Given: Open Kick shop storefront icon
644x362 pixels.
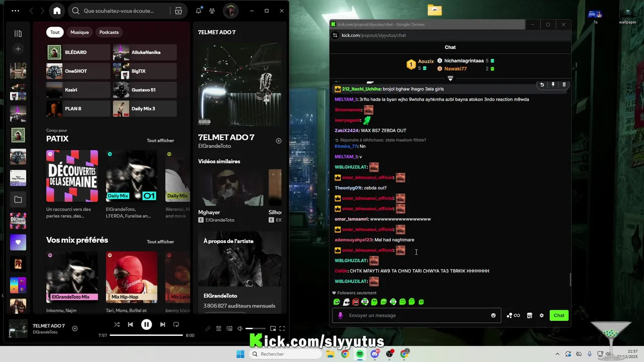Looking at the screenshot, I should [x=529, y=316].
